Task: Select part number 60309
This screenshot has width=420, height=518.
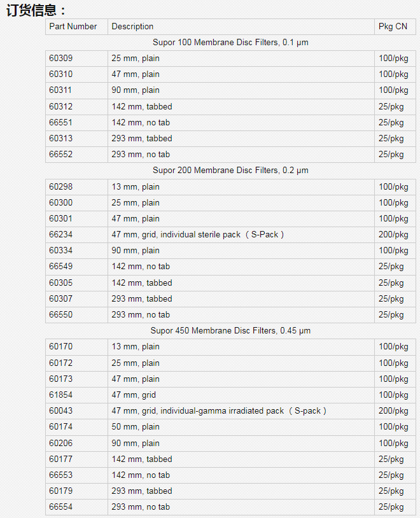Action: pyautogui.click(x=76, y=59)
